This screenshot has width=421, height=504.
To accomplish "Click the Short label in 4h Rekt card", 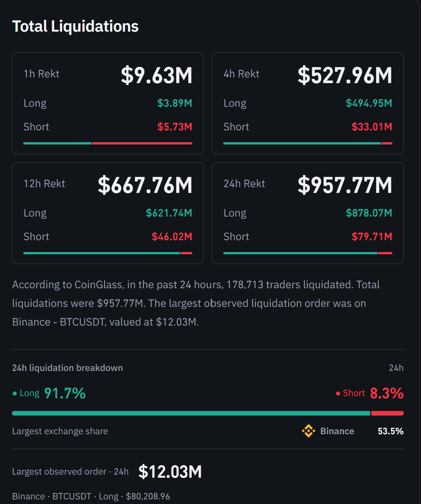I will tap(237, 127).
